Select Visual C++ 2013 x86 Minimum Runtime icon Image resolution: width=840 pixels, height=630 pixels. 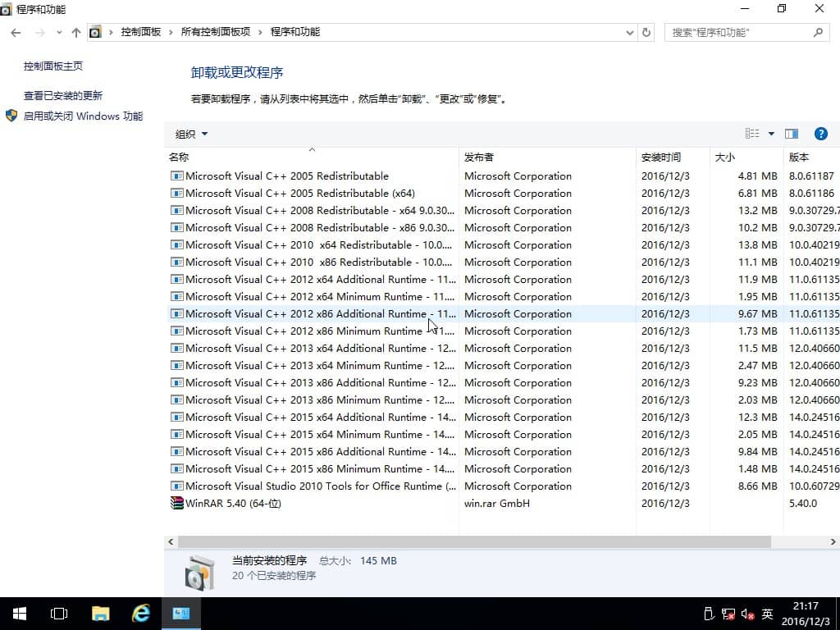point(177,399)
